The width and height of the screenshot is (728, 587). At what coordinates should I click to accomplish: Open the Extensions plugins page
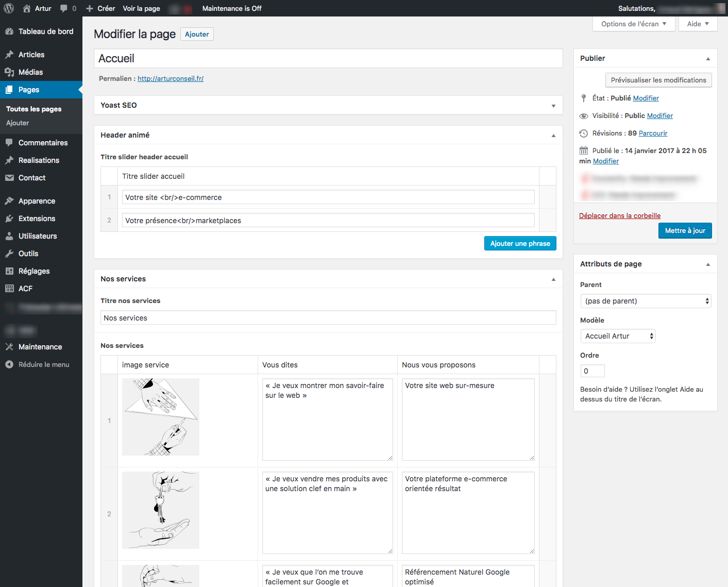[x=37, y=219]
